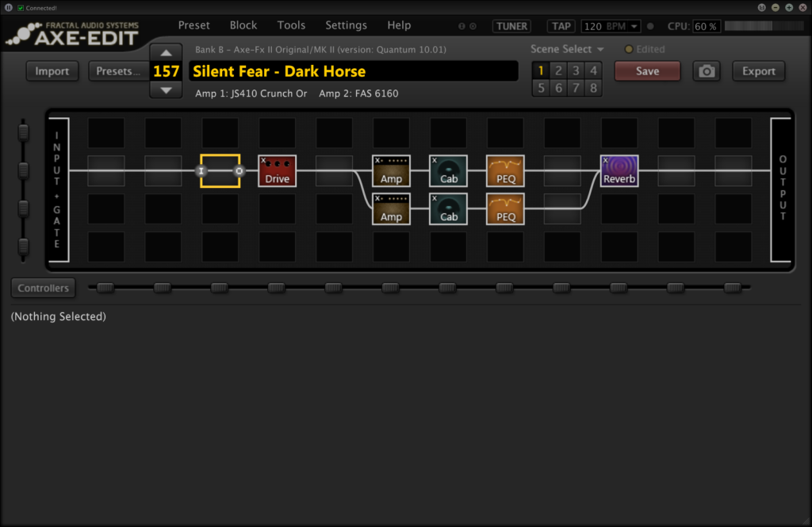Screen dimensions: 812x527
Task: Select the lower-row Amp block
Action: coord(391,208)
